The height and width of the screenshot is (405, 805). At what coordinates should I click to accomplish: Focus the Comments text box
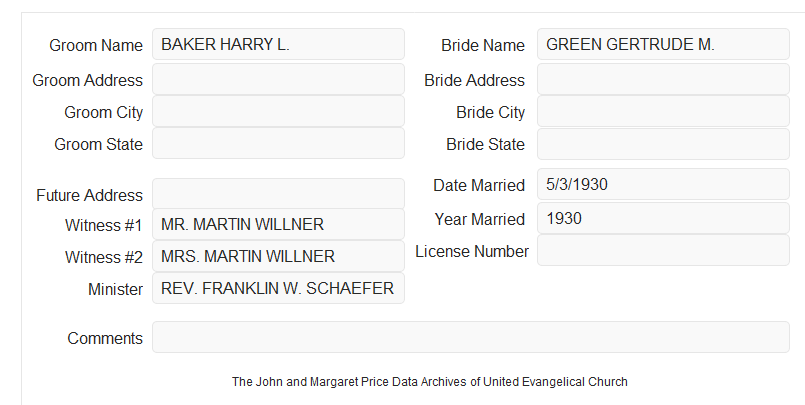pyautogui.click(x=471, y=337)
